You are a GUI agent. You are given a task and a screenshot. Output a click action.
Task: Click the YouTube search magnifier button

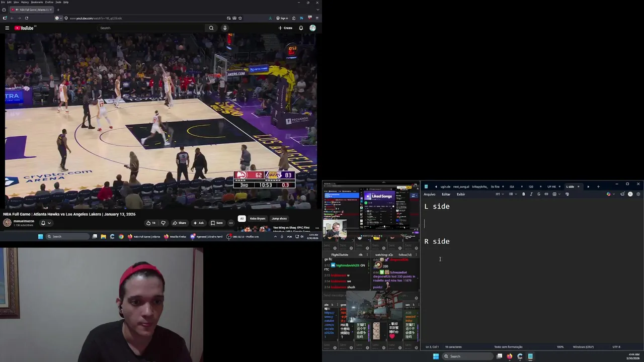click(x=211, y=28)
